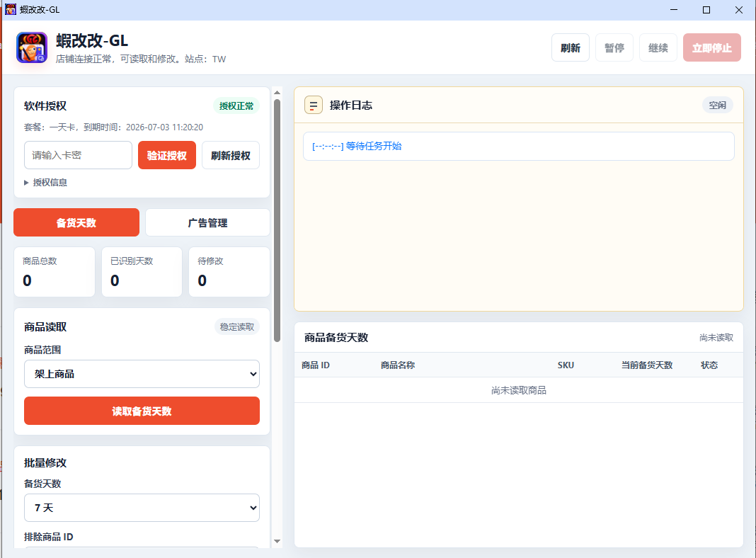Click the 蝦改改-GL app logo icon
The width and height of the screenshot is (756, 558).
(32, 47)
